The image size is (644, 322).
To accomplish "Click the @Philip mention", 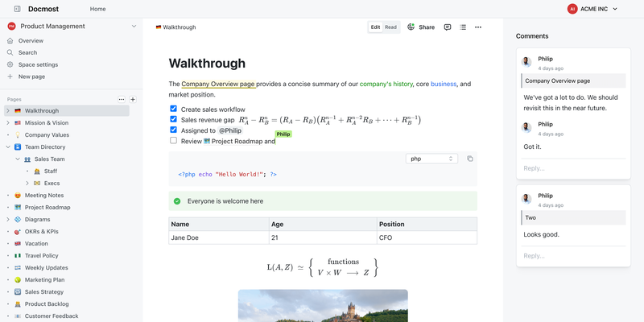I will (x=229, y=130).
